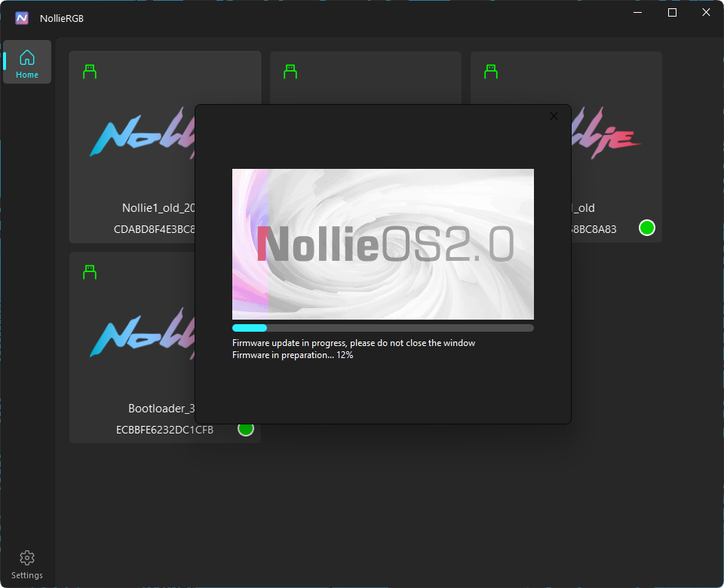Click the firmware update progress bar
724x588 pixels.
click(x=383, y=328)
